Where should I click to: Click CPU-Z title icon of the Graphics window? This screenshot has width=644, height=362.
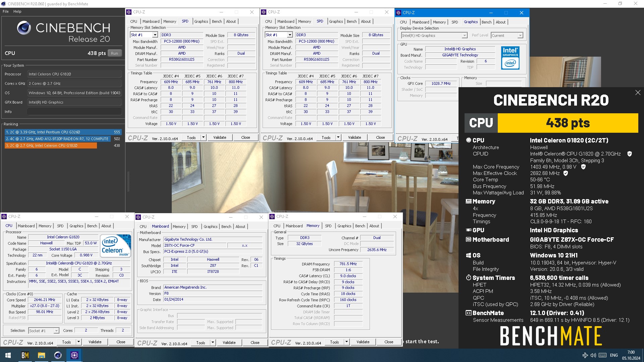point(399,13)
